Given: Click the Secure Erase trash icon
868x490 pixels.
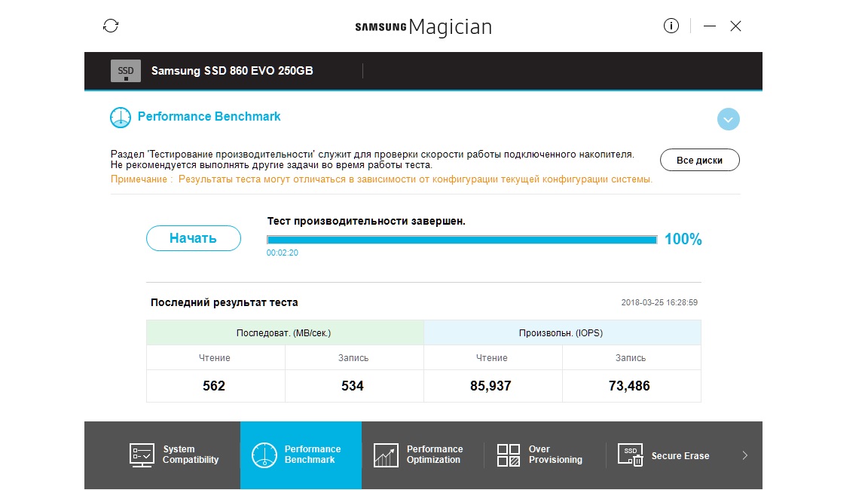Looking at the screenshot, I should click(631, 455).
